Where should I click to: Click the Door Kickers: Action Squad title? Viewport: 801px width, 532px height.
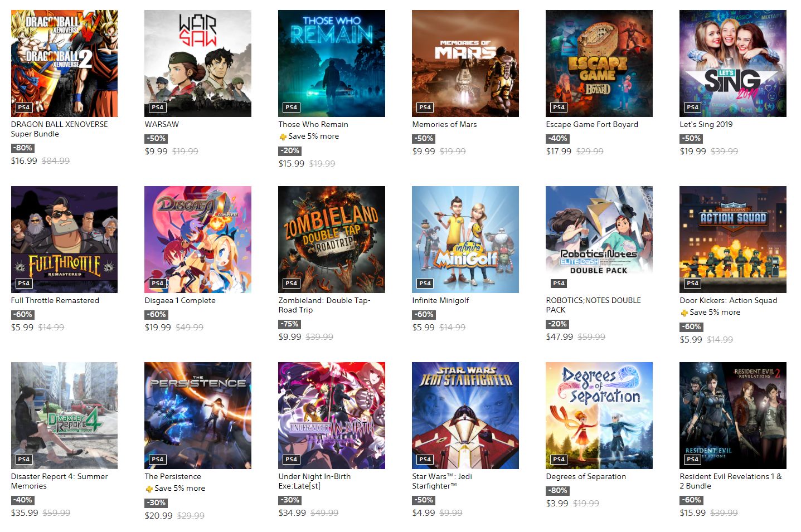pos(729,300)
